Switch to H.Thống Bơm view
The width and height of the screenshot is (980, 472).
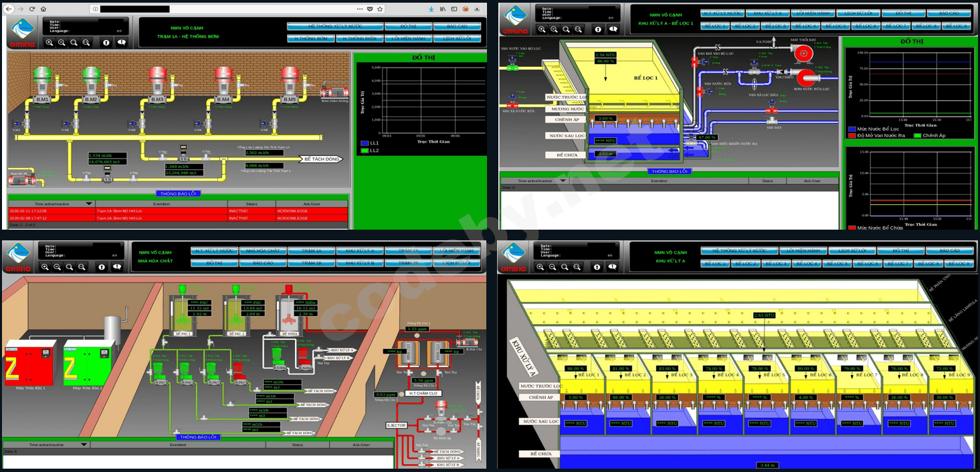[310, 38]
